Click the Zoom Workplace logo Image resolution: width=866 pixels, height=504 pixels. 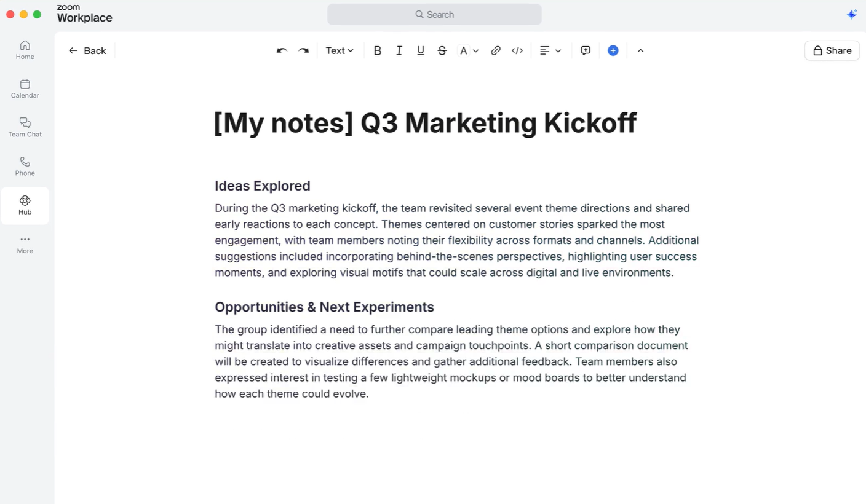click(84, 14)
